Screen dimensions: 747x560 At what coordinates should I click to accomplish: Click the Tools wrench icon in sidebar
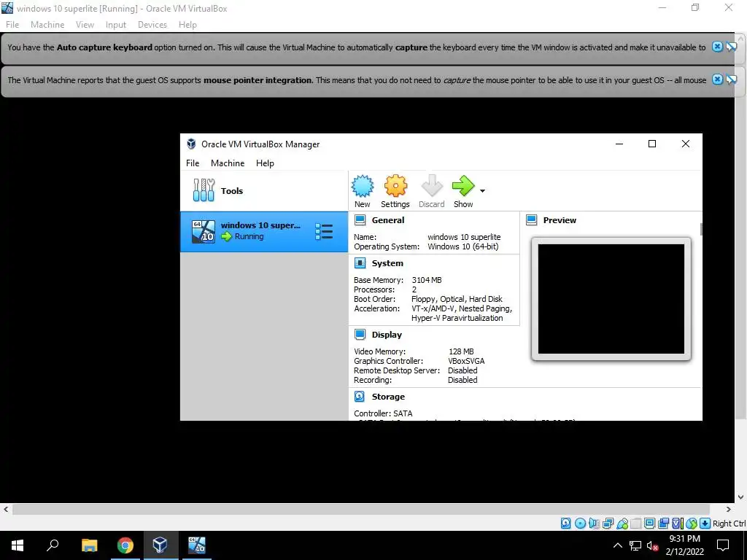click(x=204, y=190)
